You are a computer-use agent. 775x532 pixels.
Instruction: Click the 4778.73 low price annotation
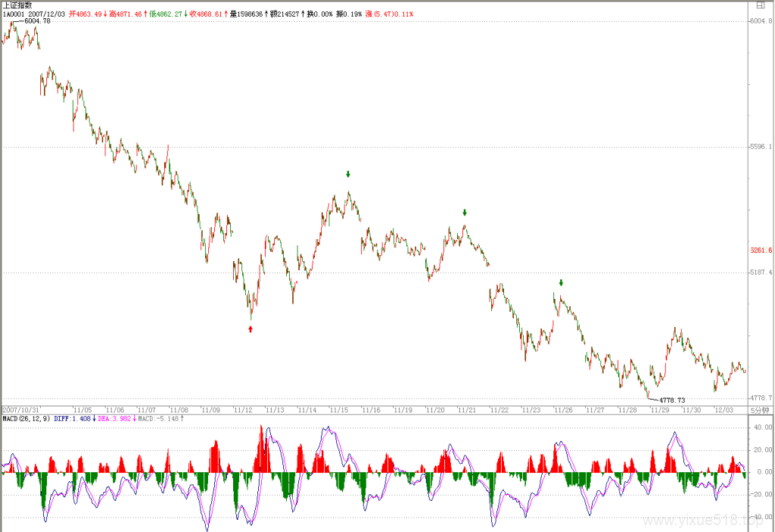click(672, 400)
